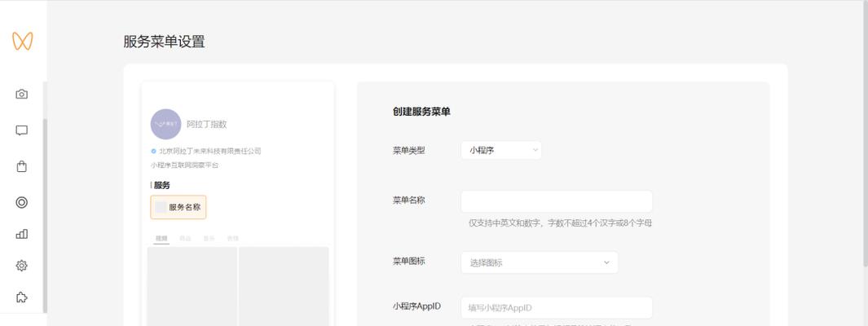Expand the 选择图标 menu icon dropdown

[540, 262]
